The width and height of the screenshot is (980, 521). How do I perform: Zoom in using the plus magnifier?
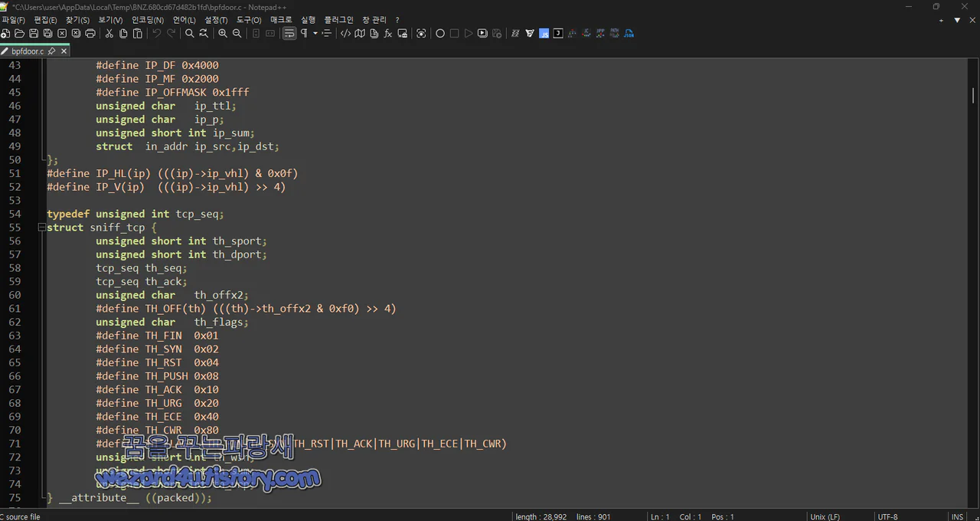[x=223, y=34]
